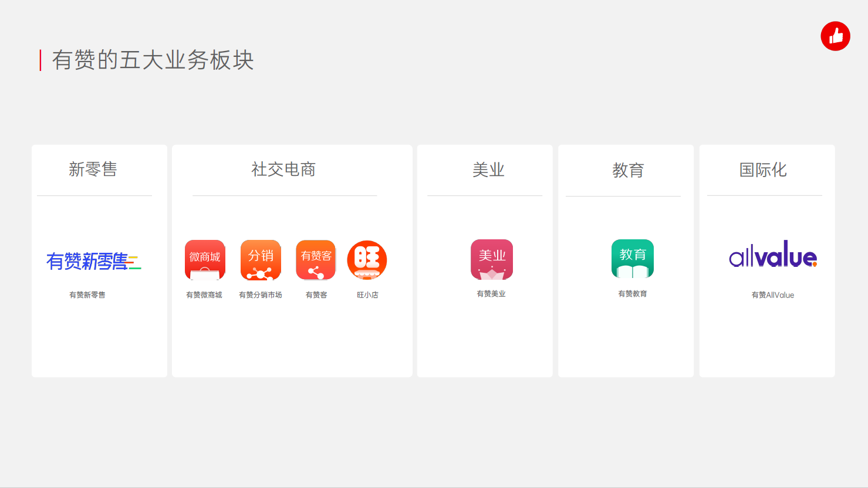Click the 有赞分销市场 caption text

(x=261, y=295)
